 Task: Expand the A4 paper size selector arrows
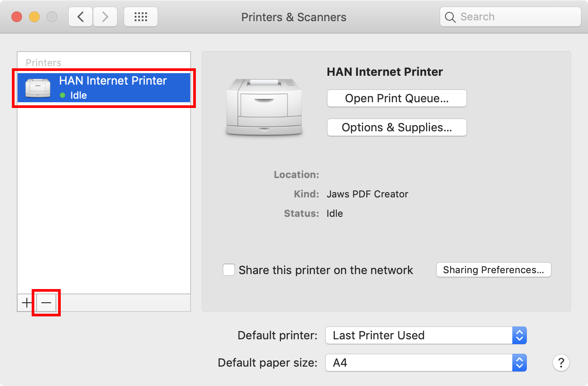[519, 363]
